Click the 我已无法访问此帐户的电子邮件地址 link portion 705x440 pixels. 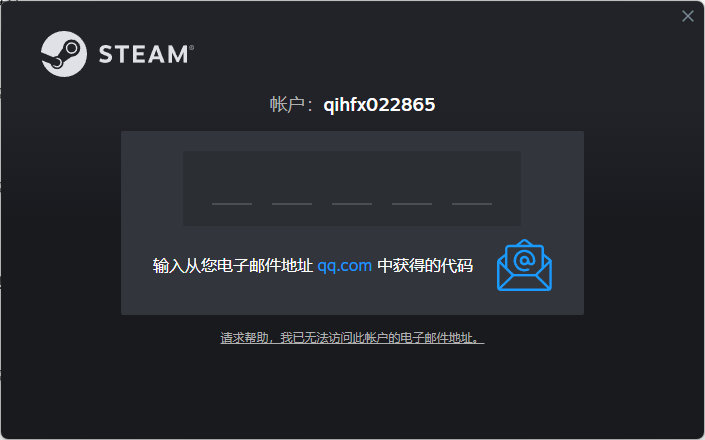coord(379,338)
